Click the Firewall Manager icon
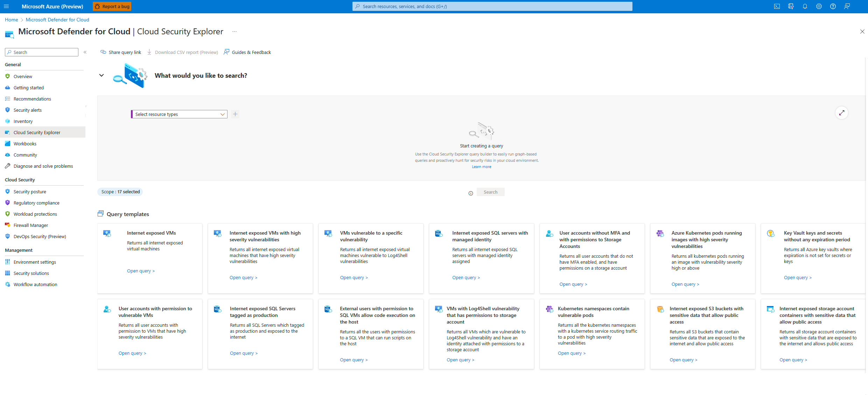This screenshot has width=868, height=395. pyautogui.click(x=8, y=225)
